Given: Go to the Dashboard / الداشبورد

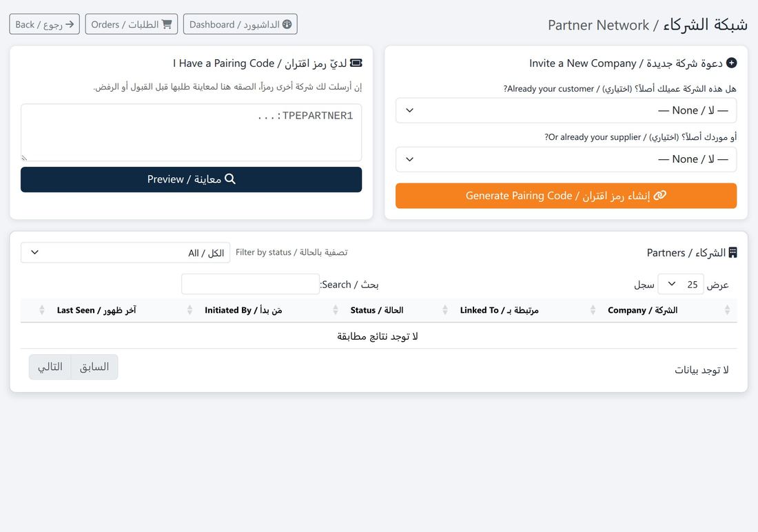Looking at the screenshot, I should coord(240,24).
